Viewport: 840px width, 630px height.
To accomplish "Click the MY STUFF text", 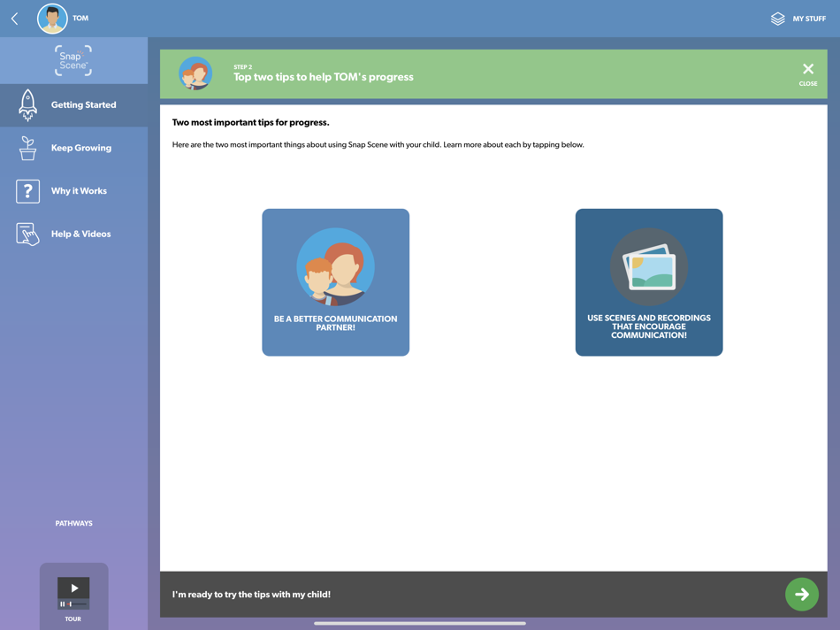I will (809, 19).
